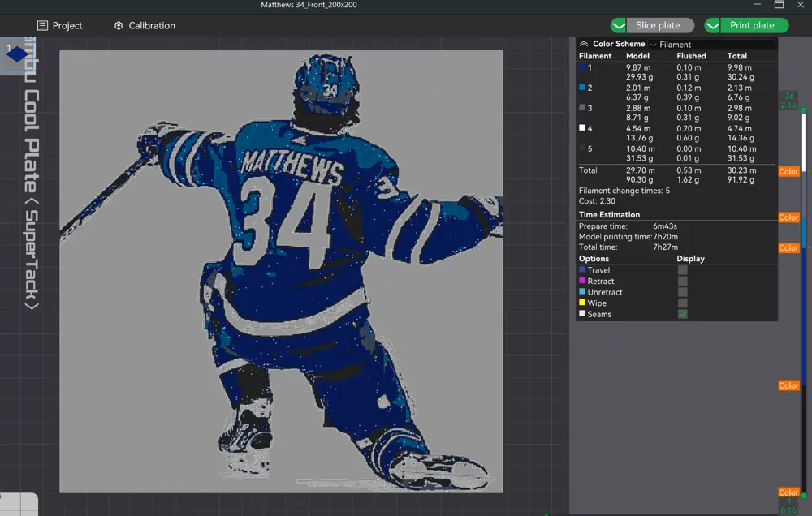Click the Calibration gear icon

(x=119, y=25)
